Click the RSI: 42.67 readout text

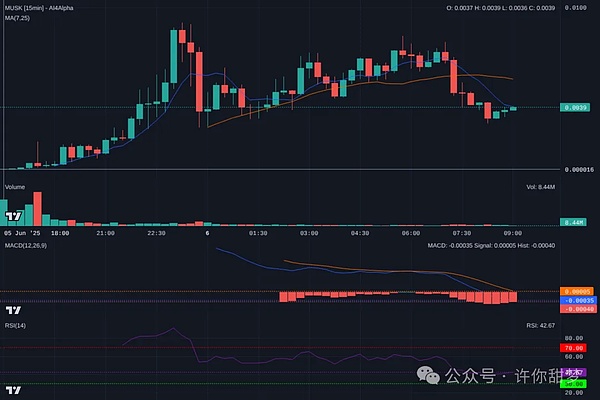539,326
